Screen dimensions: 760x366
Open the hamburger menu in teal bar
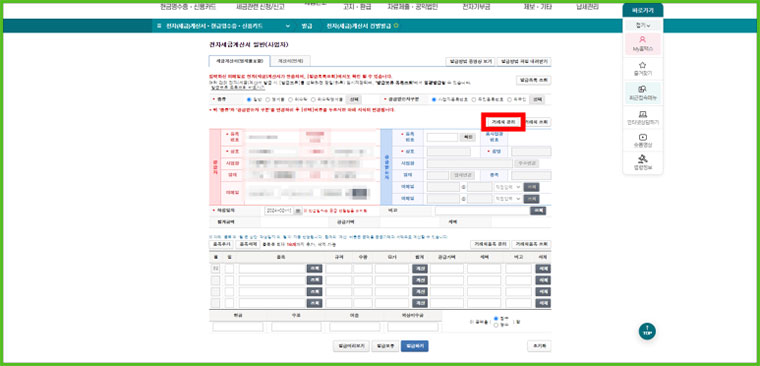[x=159, y=26]
